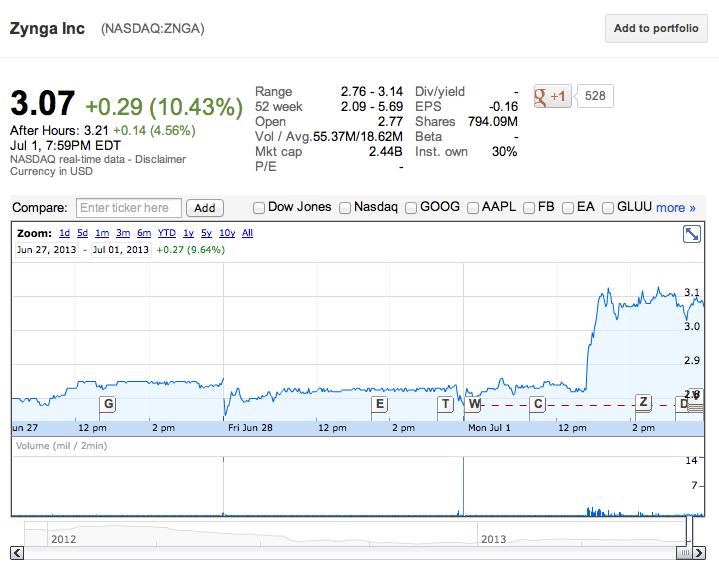Show All time chart range
719x565 pixels.
247,233
